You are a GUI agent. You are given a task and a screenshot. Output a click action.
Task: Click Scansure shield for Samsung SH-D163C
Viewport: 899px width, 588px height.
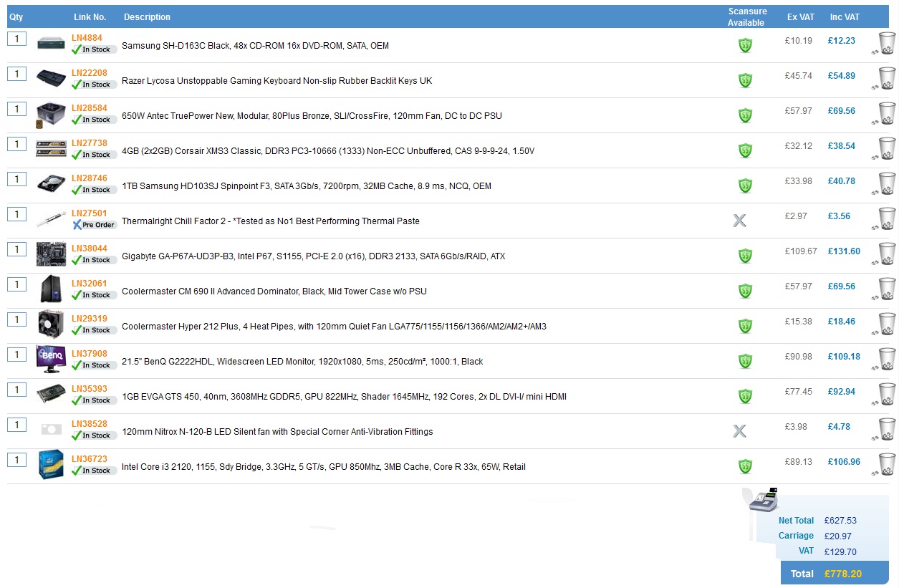[745, 45]
